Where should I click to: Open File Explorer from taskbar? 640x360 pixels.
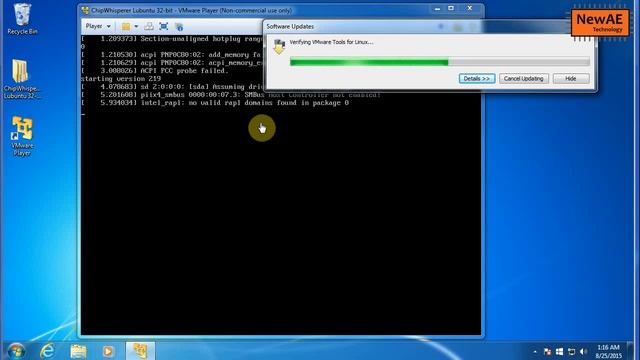tap(78, 351)
